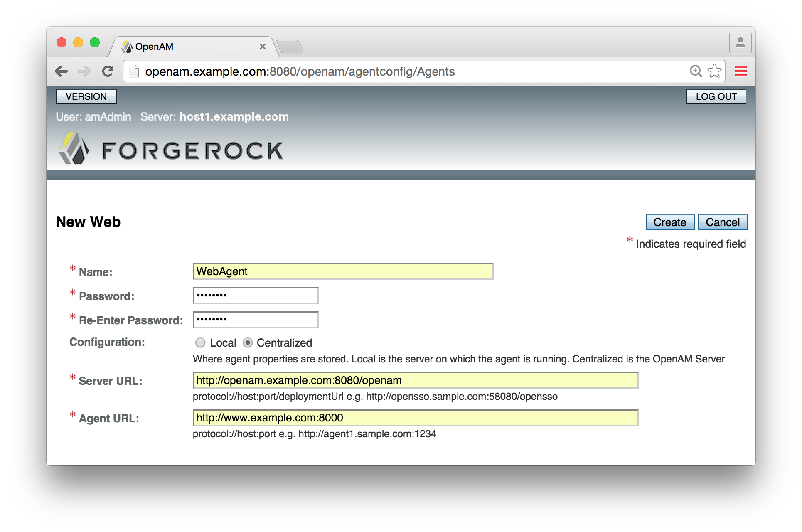Viewport: 802px width, 532px height.
Task: Bookmark page with the star icon
Action: tap(715, 71)
